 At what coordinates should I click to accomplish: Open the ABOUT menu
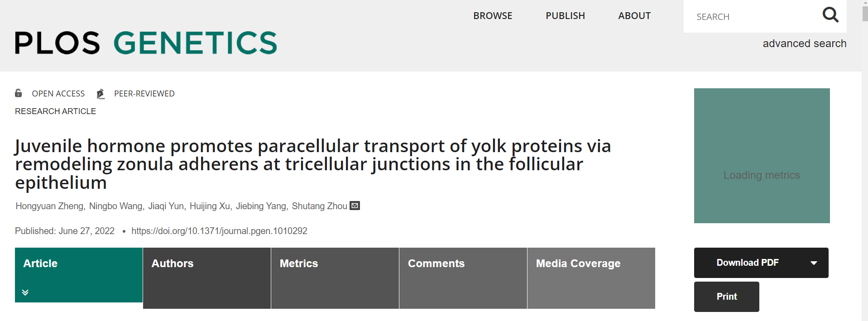(x=634, y=15)
